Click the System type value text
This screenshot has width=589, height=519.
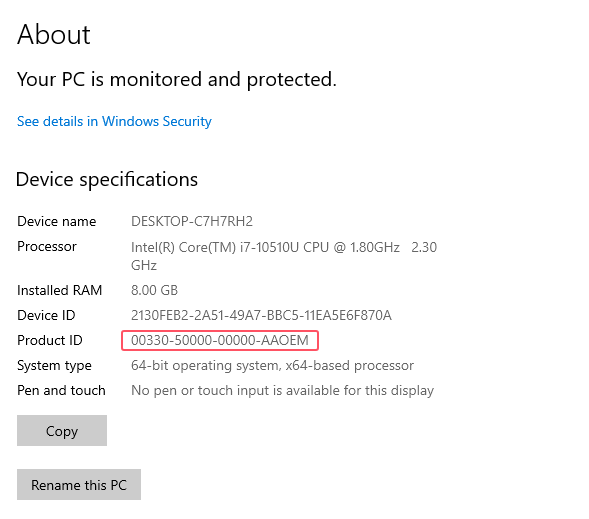click(272, 365)
